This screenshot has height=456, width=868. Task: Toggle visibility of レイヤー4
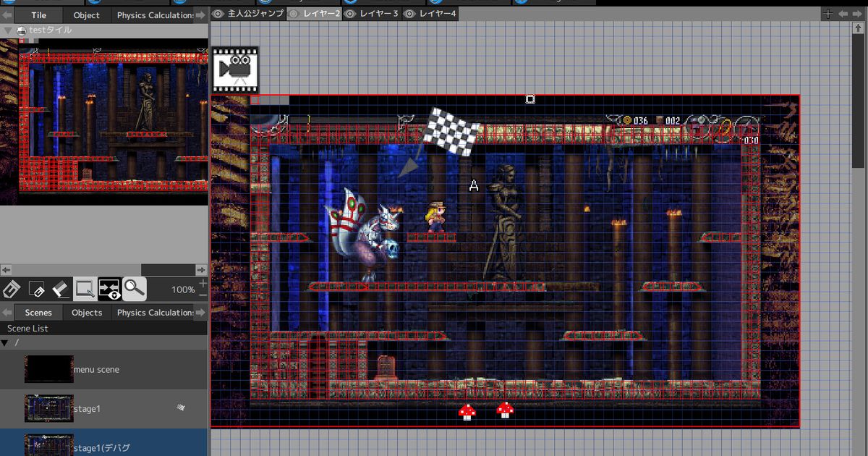409,14
